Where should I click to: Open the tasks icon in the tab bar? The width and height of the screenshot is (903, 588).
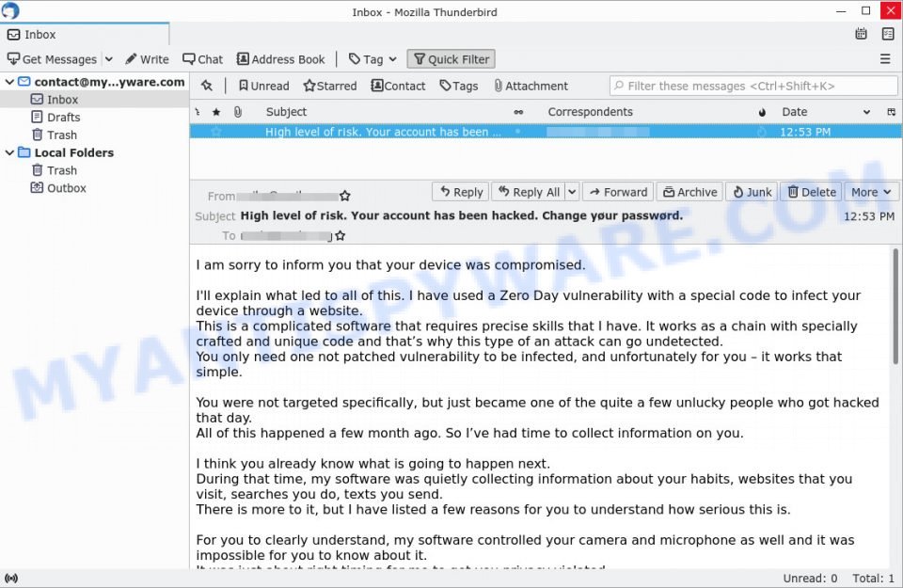(x=888, y=34)
